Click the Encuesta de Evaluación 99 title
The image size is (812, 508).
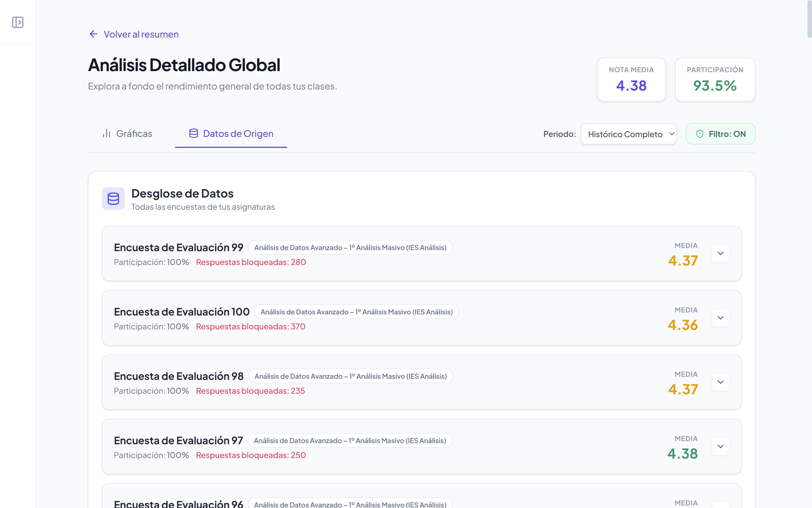[178, 247]
